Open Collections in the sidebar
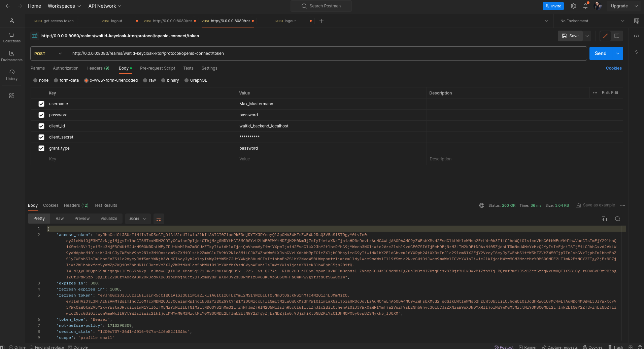Image resolution: width=644 pixels, height=349 pixels. [12, 37]
